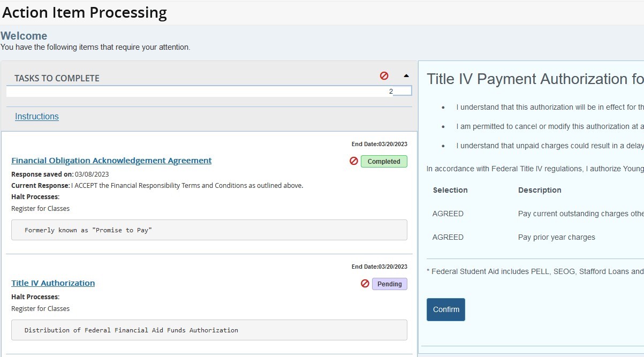Click the halt icon beside the Pending badge
This screenshot has width=644, height=357.
coord(365,284)
